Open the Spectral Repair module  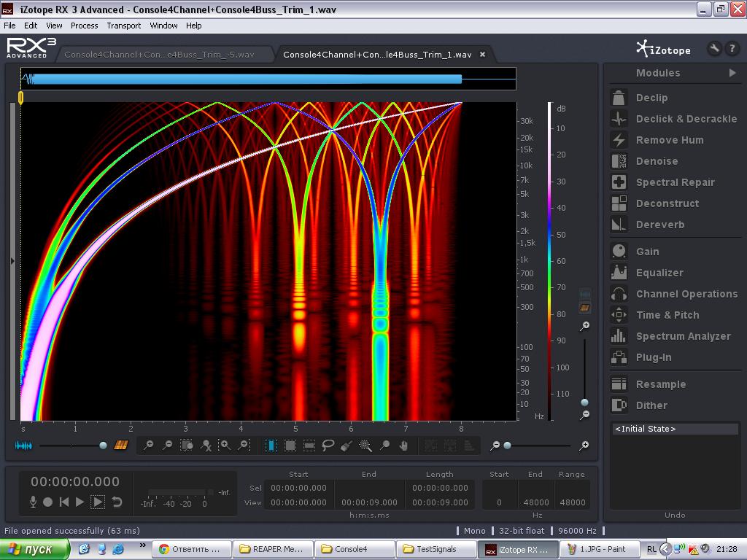click(675, 182)
